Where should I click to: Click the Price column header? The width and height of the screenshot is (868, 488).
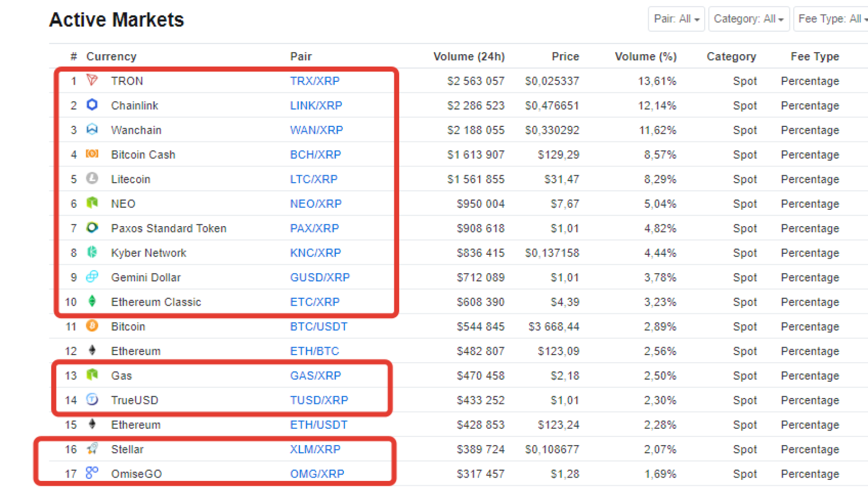click(565, 56)
